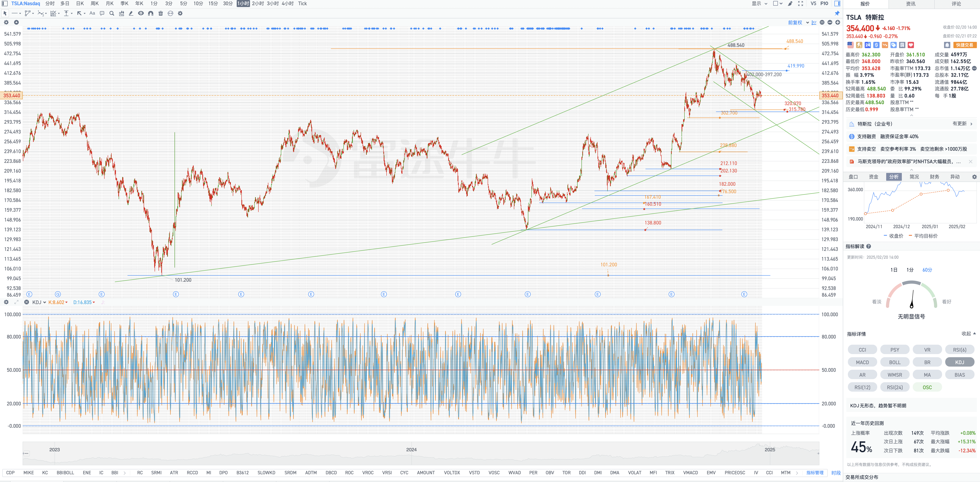Reset chart zoom with equals icon
This screenshot has width=980, height=482.
(822, 22)
